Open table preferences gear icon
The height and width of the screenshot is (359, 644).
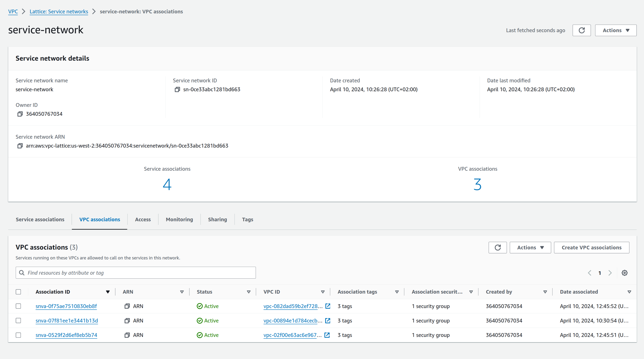(x=625, y=273)
